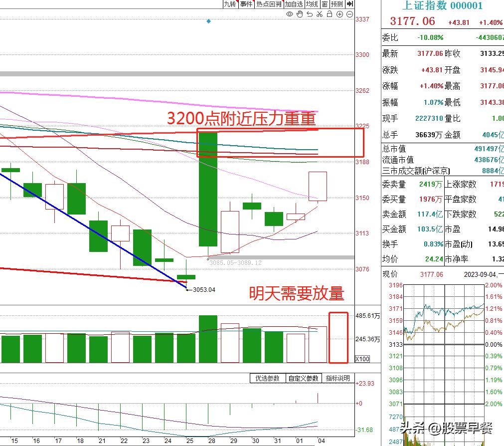This screenshot has width=504, height=446.
Task: Open the 均线 option
Action: point(312,4)
